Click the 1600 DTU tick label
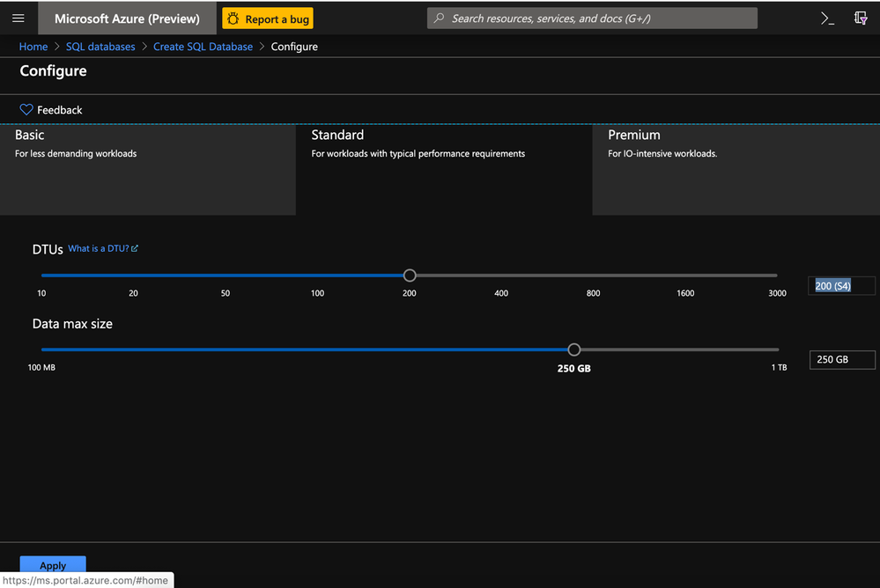The height and width of the screenshot is (588, 880). (x=685, y=293)
